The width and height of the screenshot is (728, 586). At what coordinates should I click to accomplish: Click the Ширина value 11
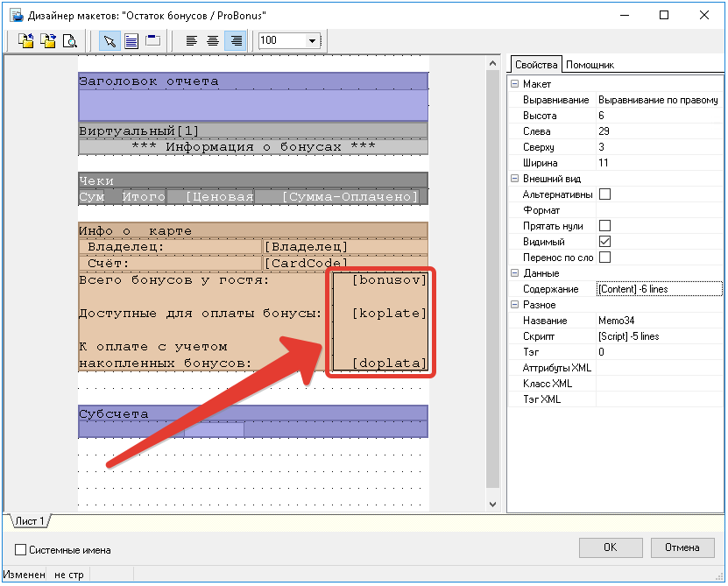pos(660,163)
